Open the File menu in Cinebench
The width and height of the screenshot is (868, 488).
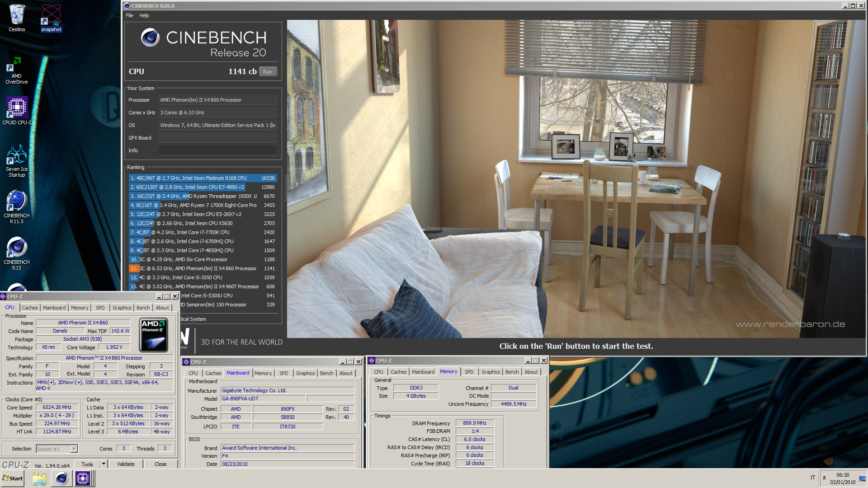[129, 15]
